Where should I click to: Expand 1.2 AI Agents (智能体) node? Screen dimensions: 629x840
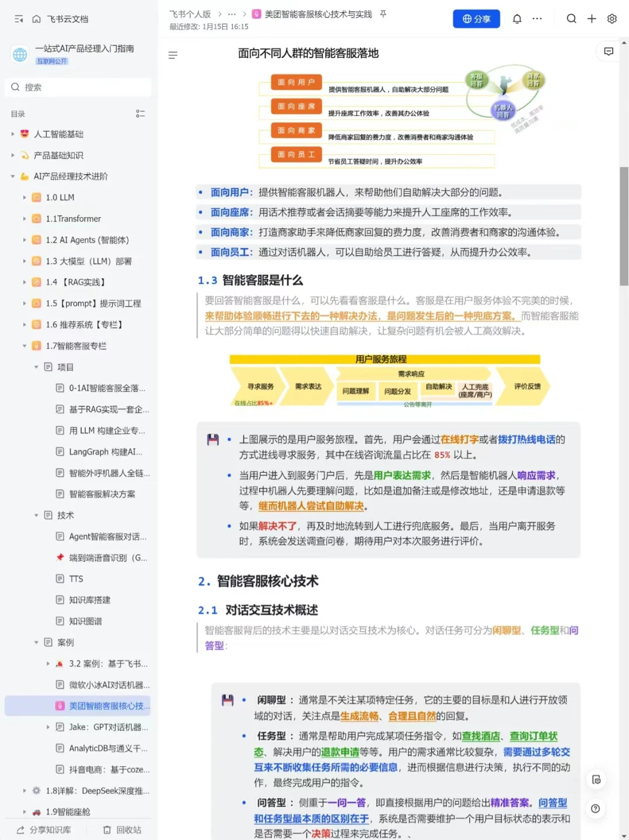[x=24, y=240]
